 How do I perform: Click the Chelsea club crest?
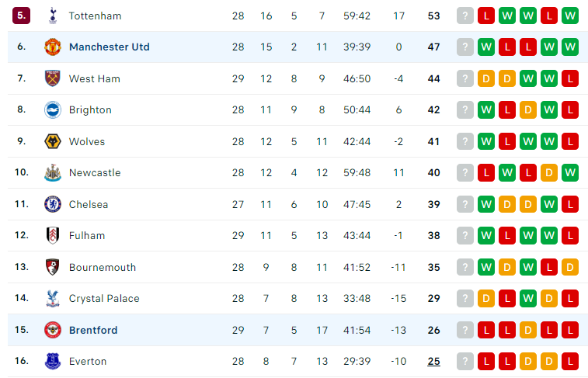[x=53, y=204]
